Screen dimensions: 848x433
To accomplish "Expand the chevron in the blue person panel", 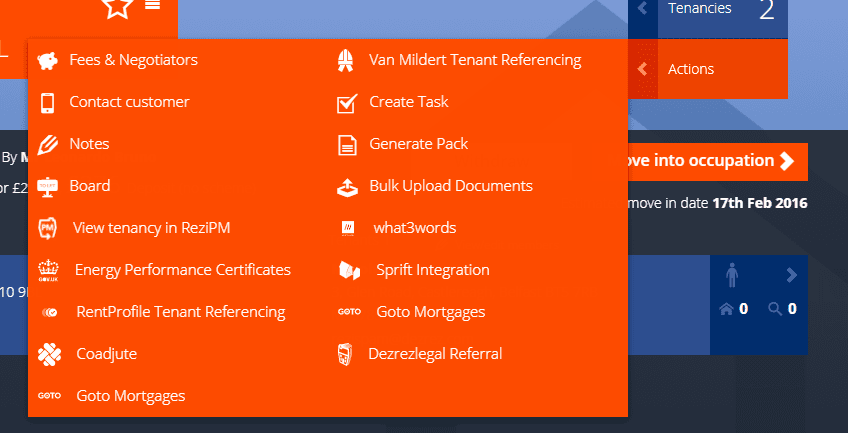I will click(x=792, y=276).
